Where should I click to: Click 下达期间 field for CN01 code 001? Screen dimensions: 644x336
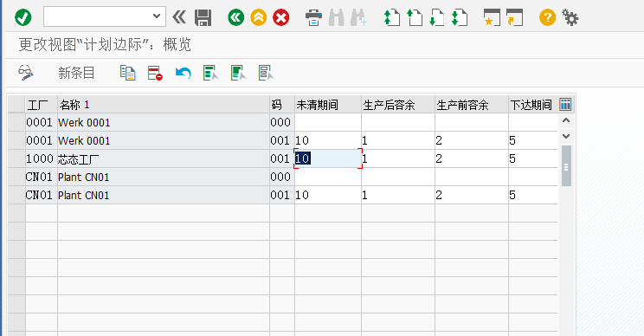point(532,195)
